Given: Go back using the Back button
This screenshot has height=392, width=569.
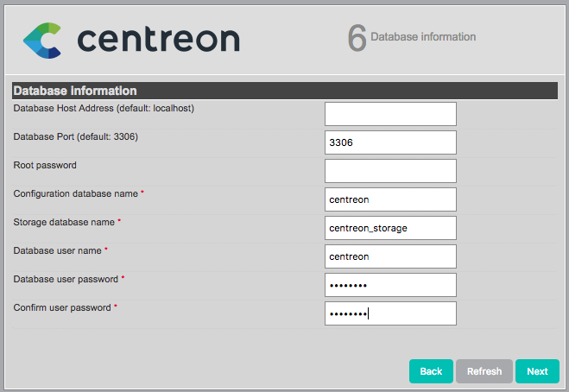Looking at the screenshot, I should (x=431, y=371).
